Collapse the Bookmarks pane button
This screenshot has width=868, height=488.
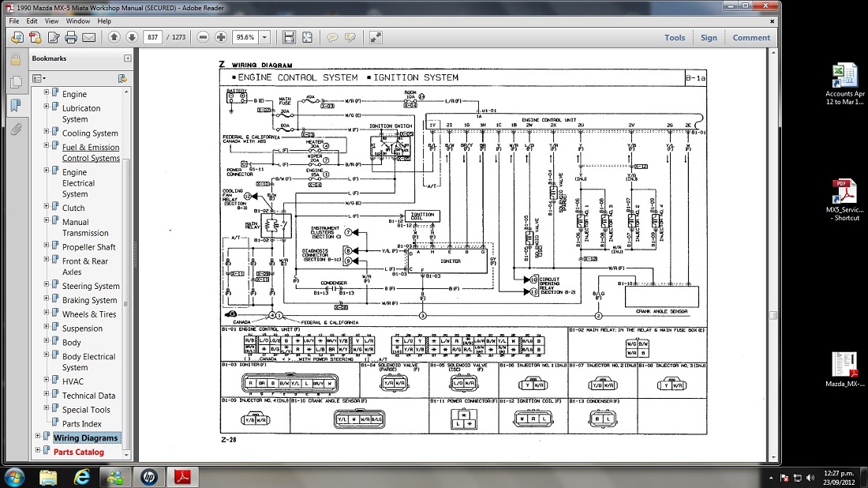click(x=127, y=58)
